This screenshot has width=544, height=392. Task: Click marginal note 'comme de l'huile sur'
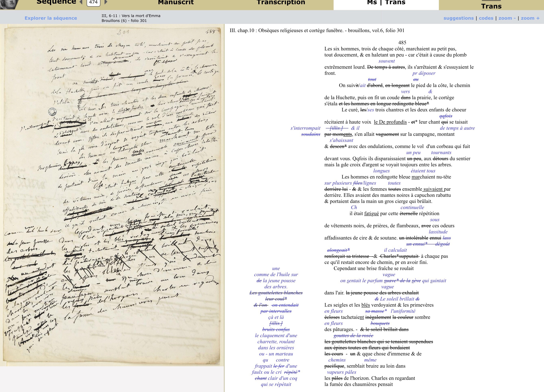[276, 274]
